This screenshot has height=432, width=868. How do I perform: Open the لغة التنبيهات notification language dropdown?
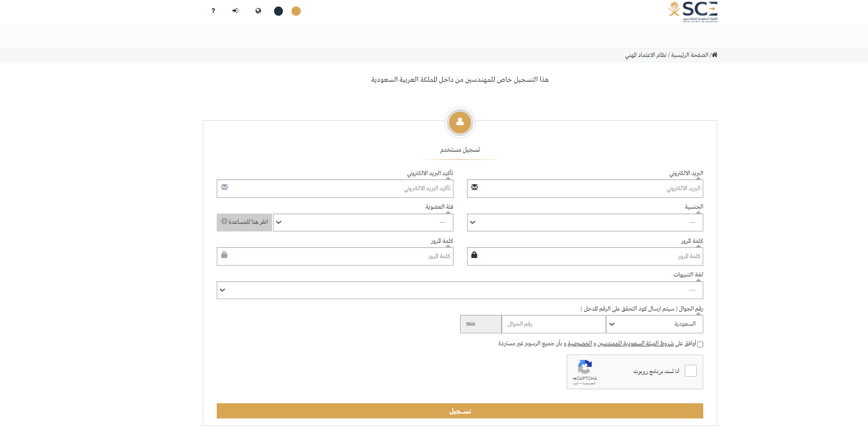point(460,290)
